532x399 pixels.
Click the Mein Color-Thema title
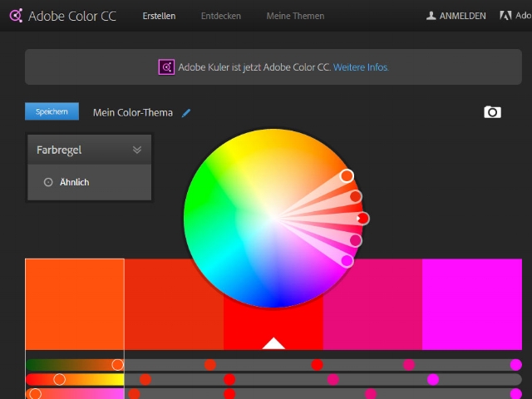tap(133, 113)
